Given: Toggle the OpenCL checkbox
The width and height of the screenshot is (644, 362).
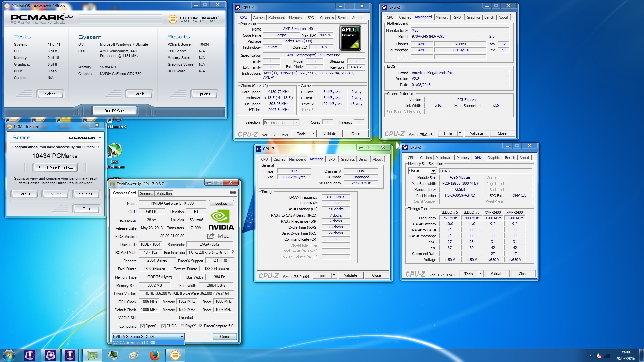Looking at the screenshot, I should point(142,326).
